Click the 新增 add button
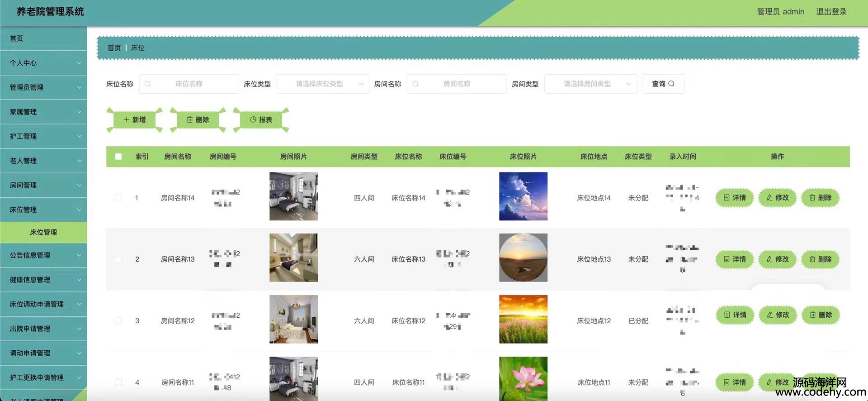 (134, 119)
